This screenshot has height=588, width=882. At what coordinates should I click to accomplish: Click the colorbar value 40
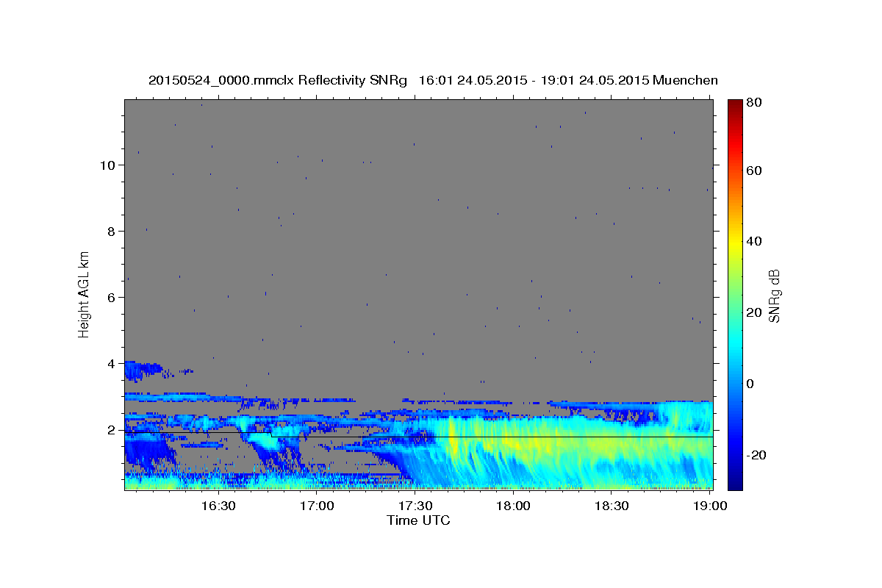[756, 241]
